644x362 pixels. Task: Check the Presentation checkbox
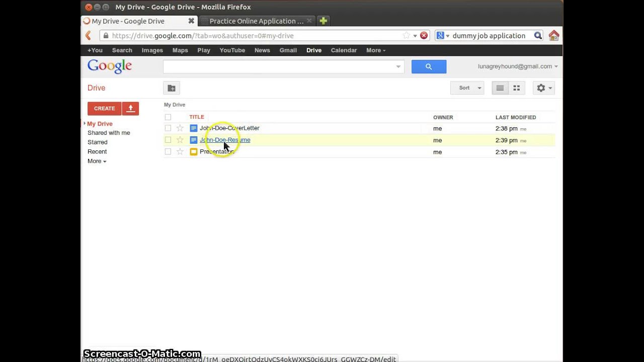pos(168,152)
